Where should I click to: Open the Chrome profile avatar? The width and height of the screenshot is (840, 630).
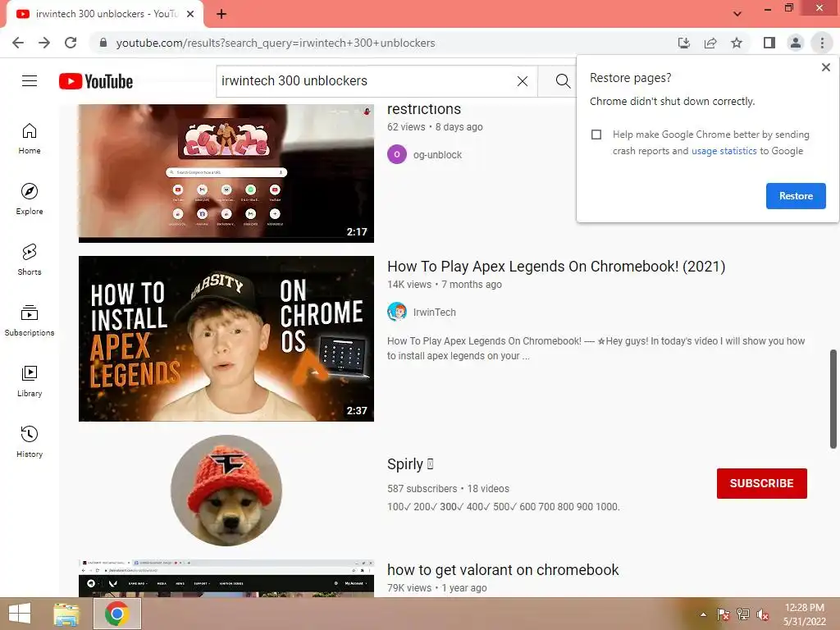(x=796, y=43)
